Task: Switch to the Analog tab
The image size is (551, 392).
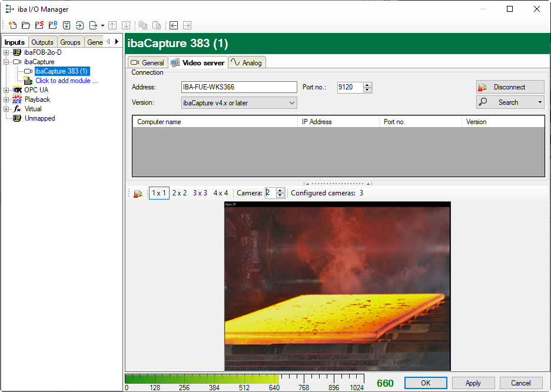Action: [247, 63]
